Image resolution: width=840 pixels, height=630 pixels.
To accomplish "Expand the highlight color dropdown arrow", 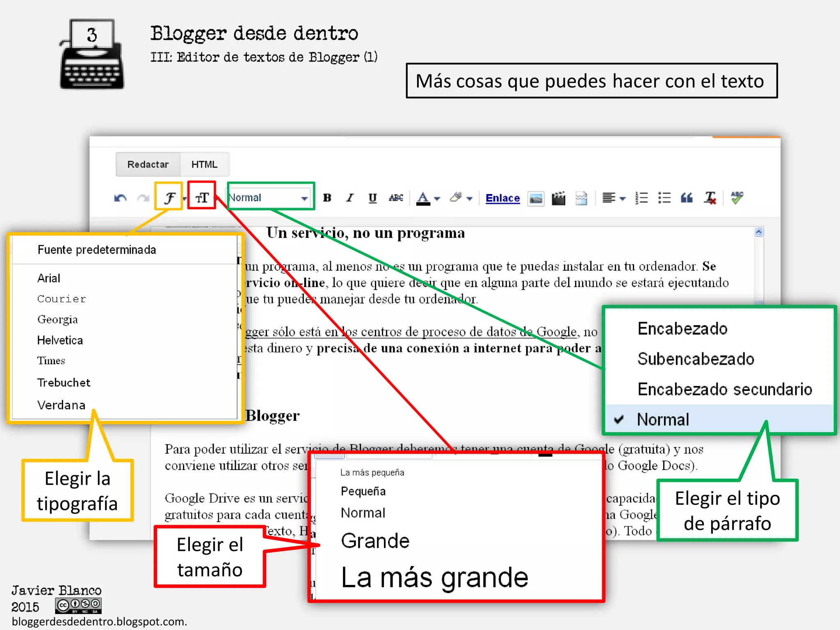I will click(x=470, y=199).
